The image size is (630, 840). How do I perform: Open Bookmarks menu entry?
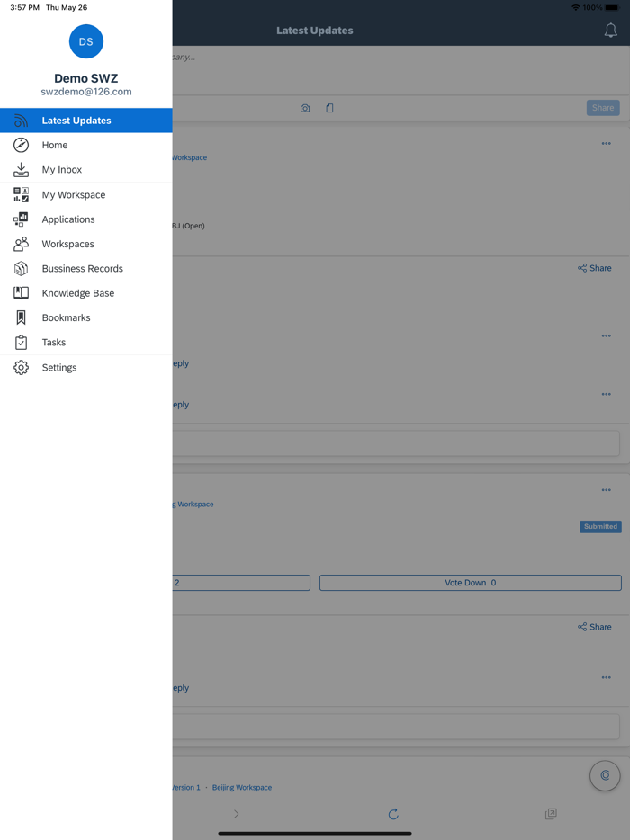(x=85, y=318)
